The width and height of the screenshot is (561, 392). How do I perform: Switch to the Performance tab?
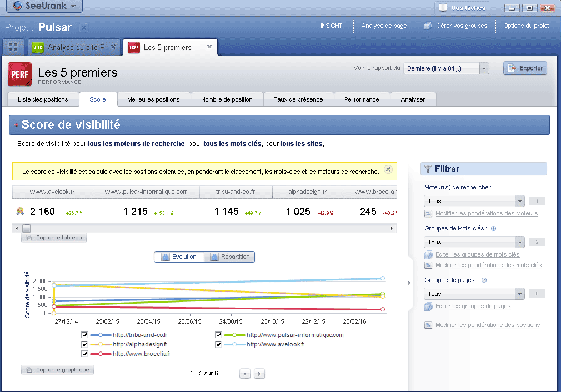point(362,99)
